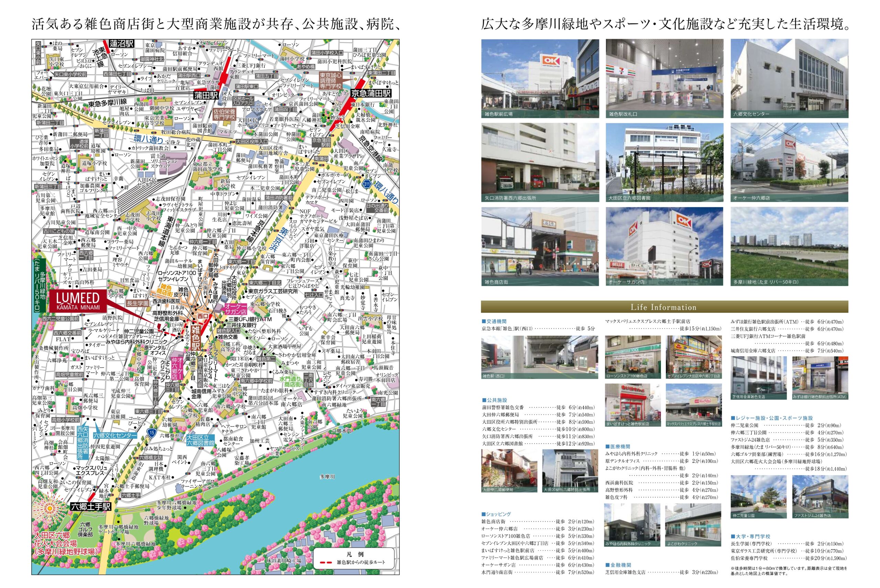880x588 pixels.
Task: Open the 雑色駅前広場 photo
Action: pyautogui.click(x=540, y=78)
